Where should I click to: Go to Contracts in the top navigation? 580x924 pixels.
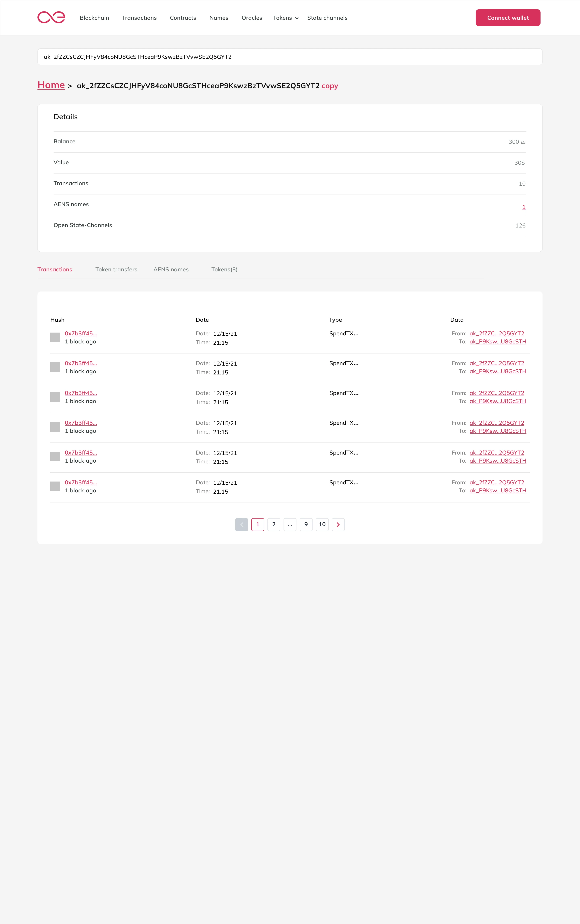[183, 18]
